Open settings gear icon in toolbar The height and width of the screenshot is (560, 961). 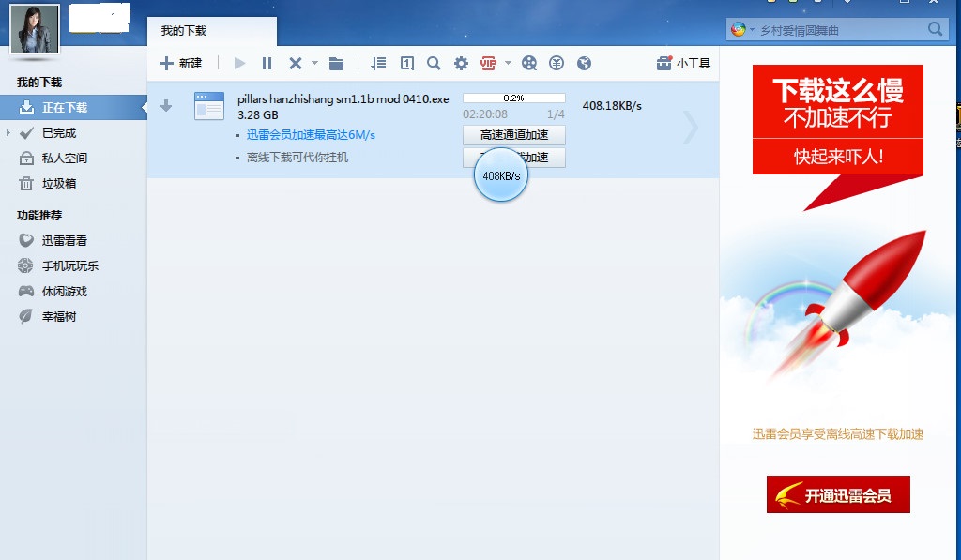461,64
